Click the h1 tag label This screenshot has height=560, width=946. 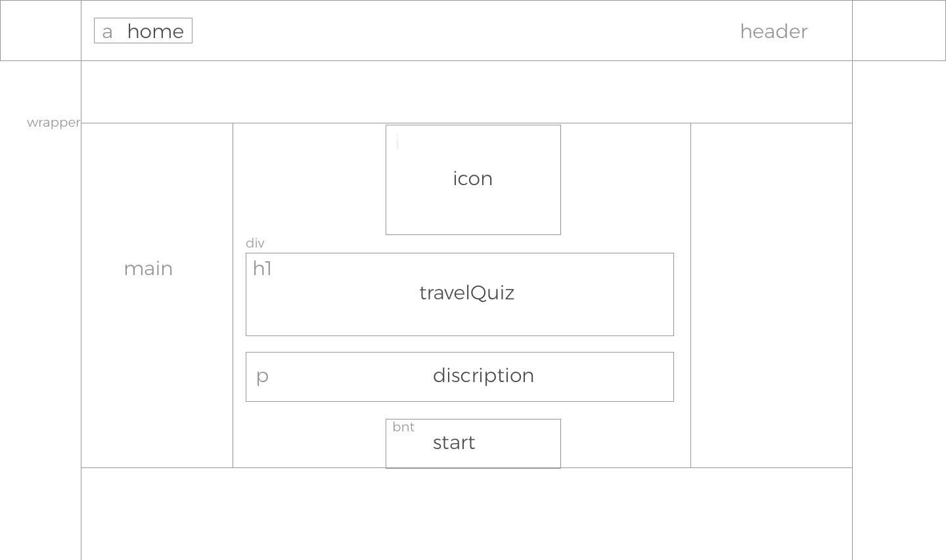coord(262,269)
